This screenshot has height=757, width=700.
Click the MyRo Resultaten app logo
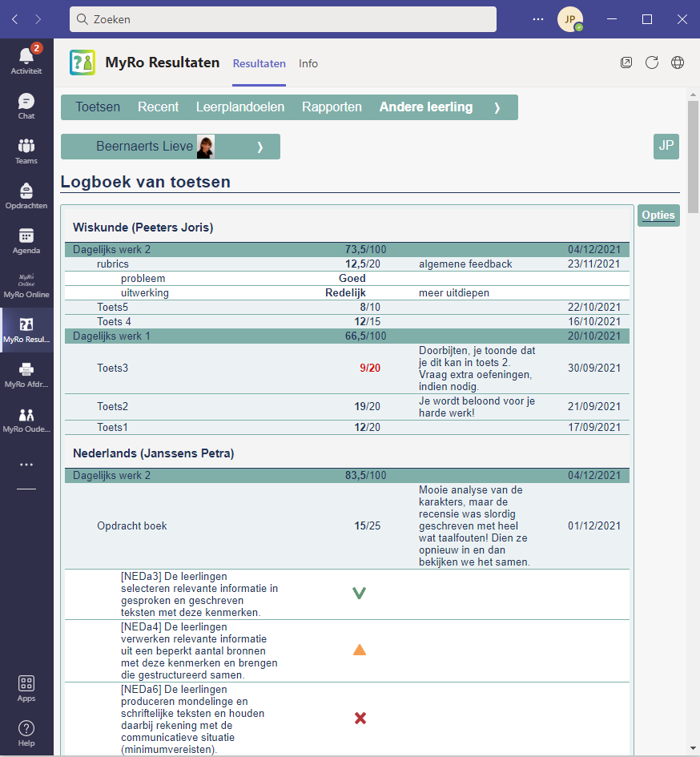[x=82, y=62]
